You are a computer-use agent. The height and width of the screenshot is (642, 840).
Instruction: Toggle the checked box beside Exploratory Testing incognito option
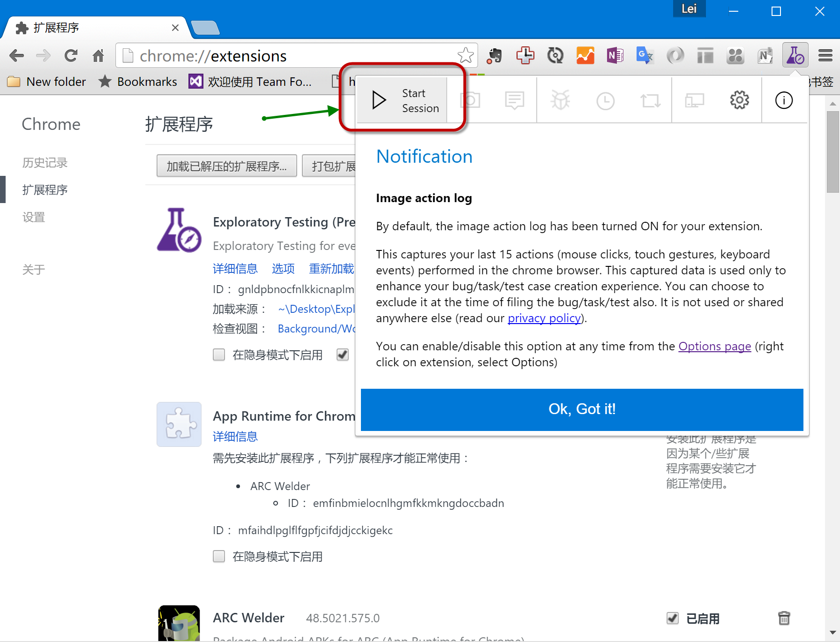(x=343, y=355)
